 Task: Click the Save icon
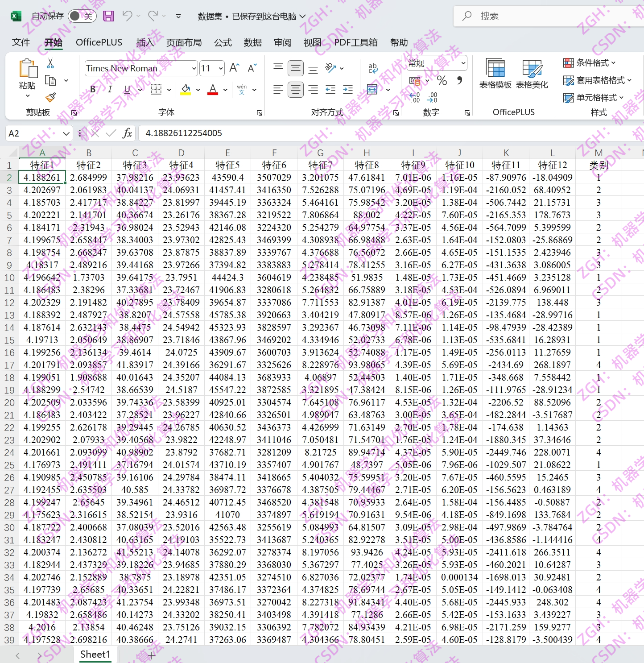[108, 16]
